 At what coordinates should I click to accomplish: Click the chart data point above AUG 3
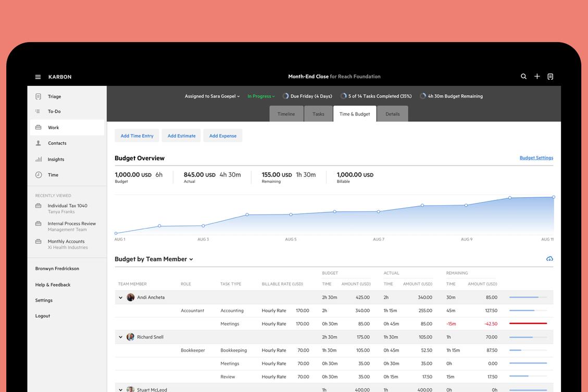(203, 226)
